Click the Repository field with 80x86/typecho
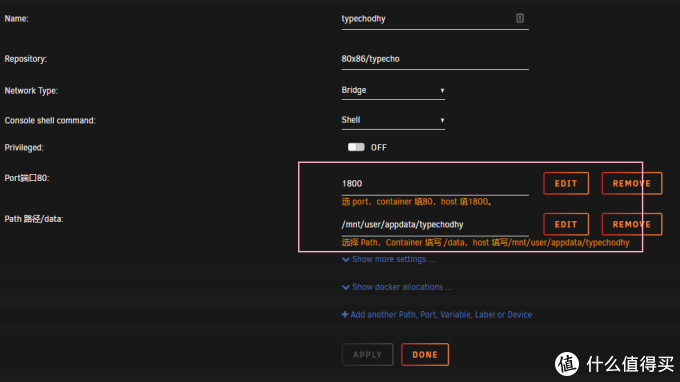 (435, 59)
